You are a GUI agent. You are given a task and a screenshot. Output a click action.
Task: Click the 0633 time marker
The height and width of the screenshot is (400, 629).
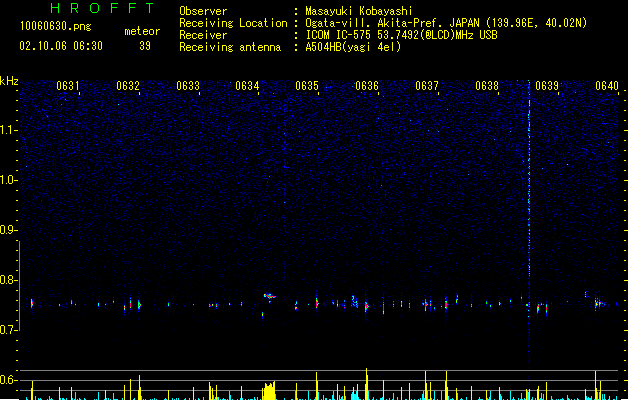point(188,86)
